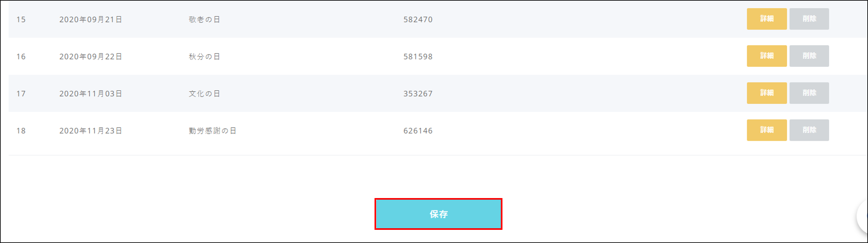
Task: Click the partial round floating button at right edge
Action: click(x=863, y=217)
